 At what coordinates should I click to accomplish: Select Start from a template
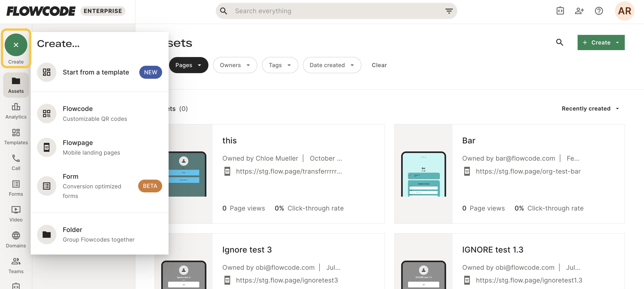[100, 72]
